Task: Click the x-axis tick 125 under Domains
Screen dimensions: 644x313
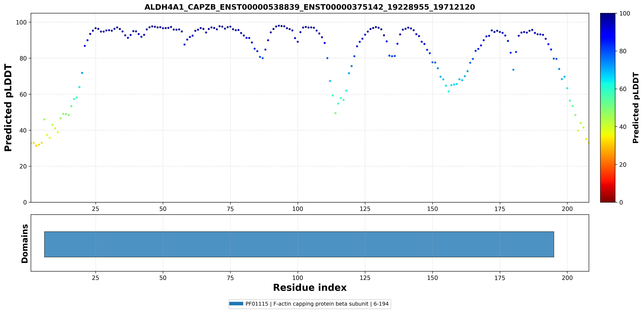Action: (365, 278)
